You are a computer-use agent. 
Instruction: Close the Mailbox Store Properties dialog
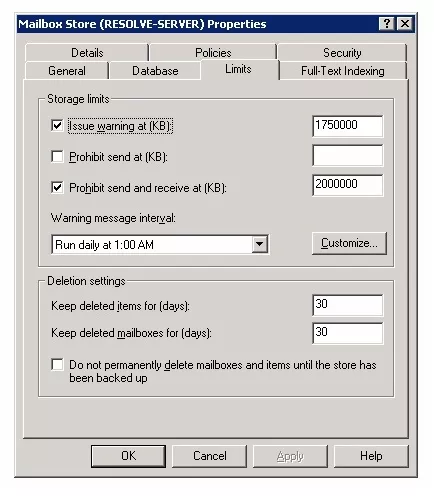coord(405,24)
